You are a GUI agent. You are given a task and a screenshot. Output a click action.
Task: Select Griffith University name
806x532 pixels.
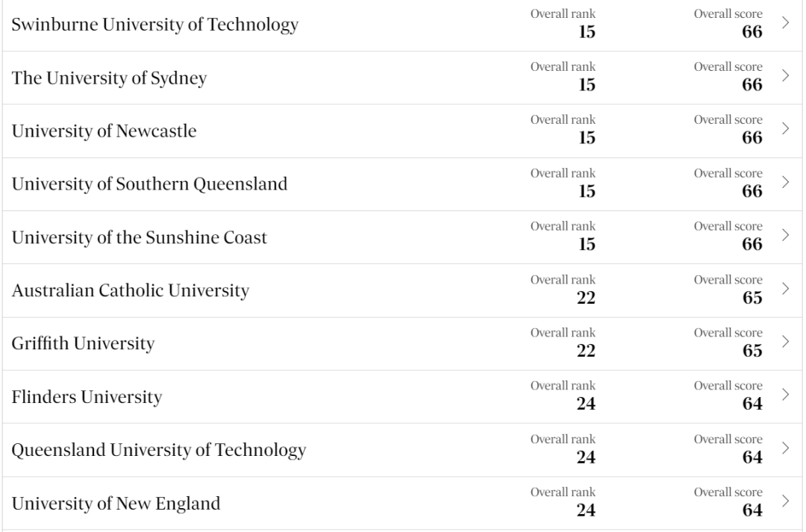(x=83, y=344)
